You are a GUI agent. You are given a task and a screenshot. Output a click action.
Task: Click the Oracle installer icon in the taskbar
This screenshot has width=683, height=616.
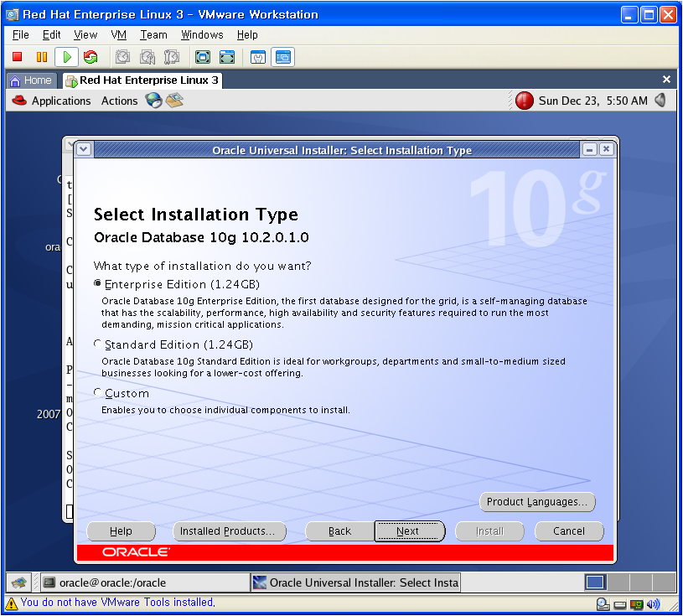260,582
